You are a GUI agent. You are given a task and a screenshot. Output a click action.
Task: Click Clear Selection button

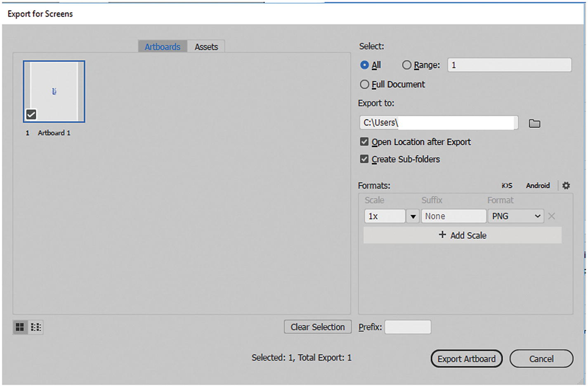(318, 327)
